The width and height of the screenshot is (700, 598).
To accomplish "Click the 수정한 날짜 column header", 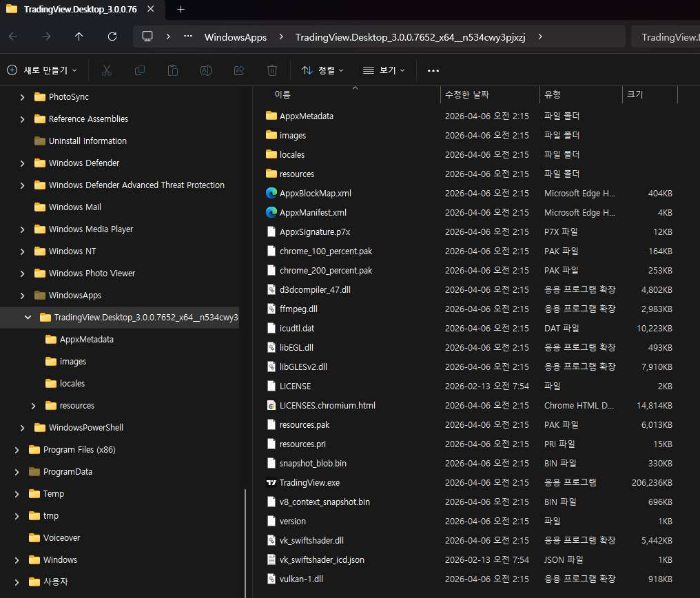I will [x=467, y=94].
